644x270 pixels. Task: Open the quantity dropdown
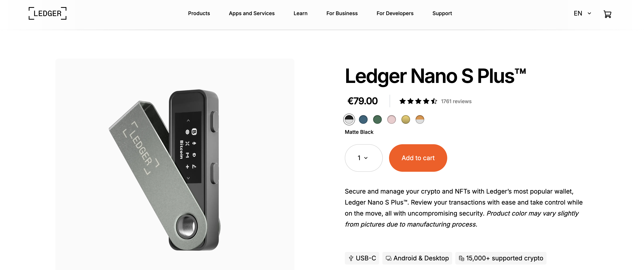[x=363, y=158]
